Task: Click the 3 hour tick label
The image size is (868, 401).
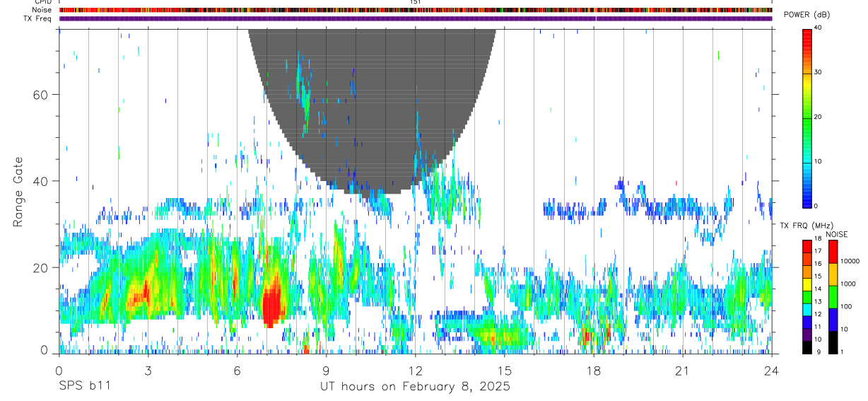Action: (148, 371)
